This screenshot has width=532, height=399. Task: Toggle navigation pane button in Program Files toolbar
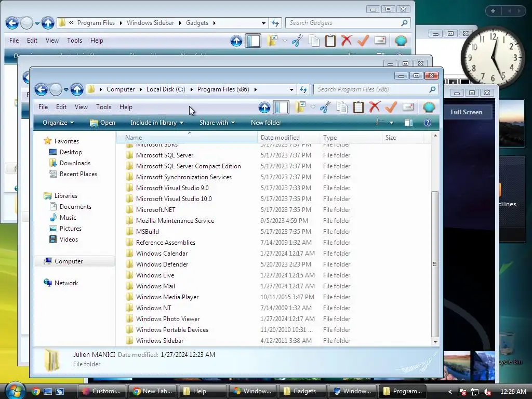(x=281, y=107)
